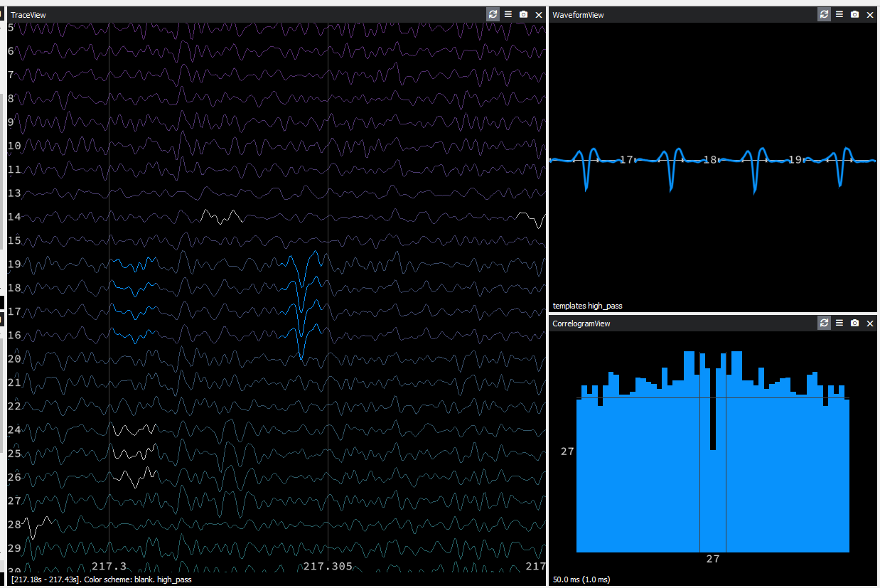This screenshot has width=880, height=588.
Task: Close the TraceView panel
Action: [539, 14]
